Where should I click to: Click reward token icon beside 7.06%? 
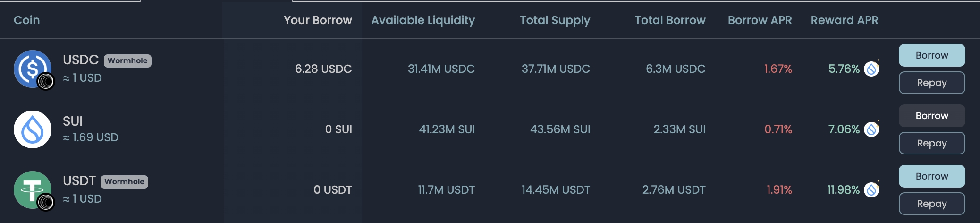871,129
